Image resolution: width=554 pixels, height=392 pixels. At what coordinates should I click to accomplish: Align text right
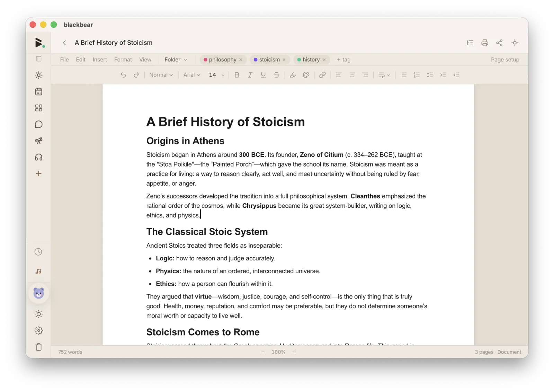point(365,75)
